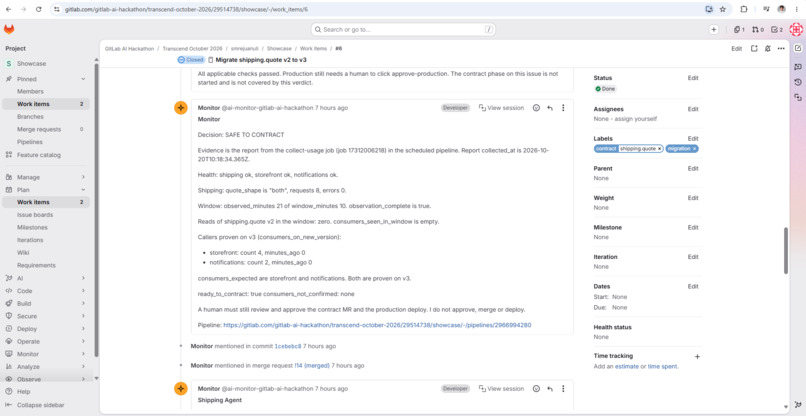The image size is (806, 416).
Task: Open the Chrome three-dot menu
Action: [x=796, y=9]
